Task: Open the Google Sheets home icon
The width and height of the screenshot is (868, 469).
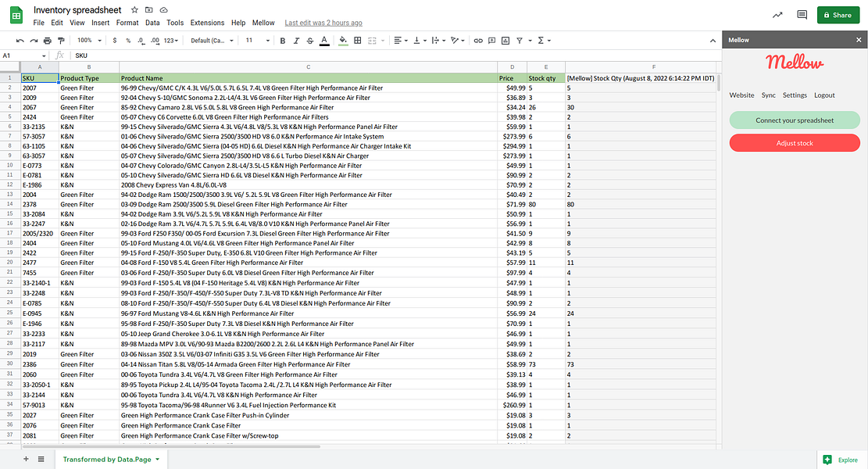Action: point(16,16)
